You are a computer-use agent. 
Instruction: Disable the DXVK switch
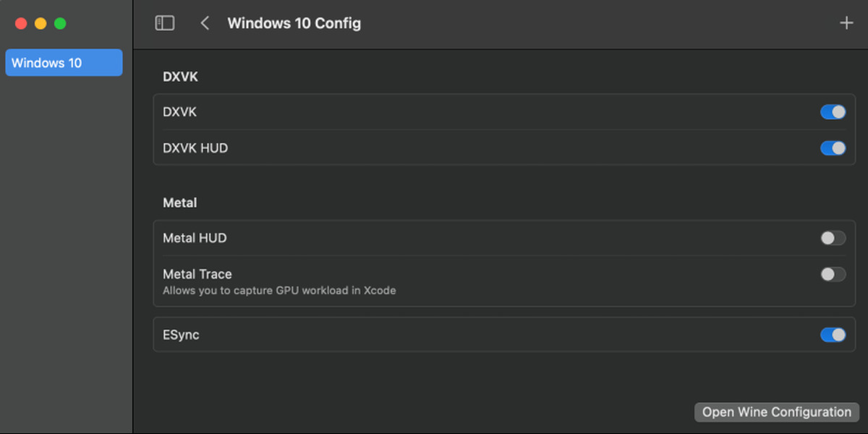[x=833, y=112]
